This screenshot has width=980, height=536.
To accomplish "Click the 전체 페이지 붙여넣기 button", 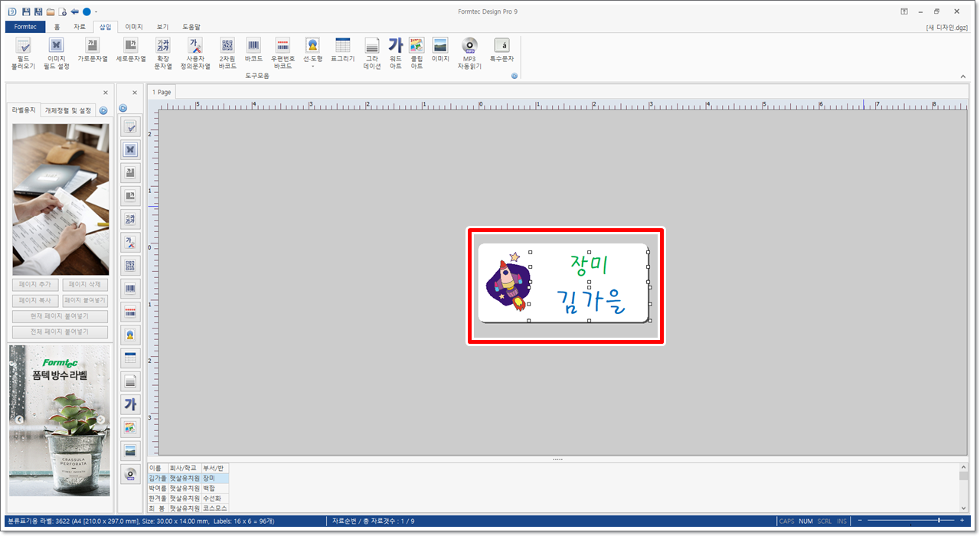I will pyautogui.click(x=60, y=332).
